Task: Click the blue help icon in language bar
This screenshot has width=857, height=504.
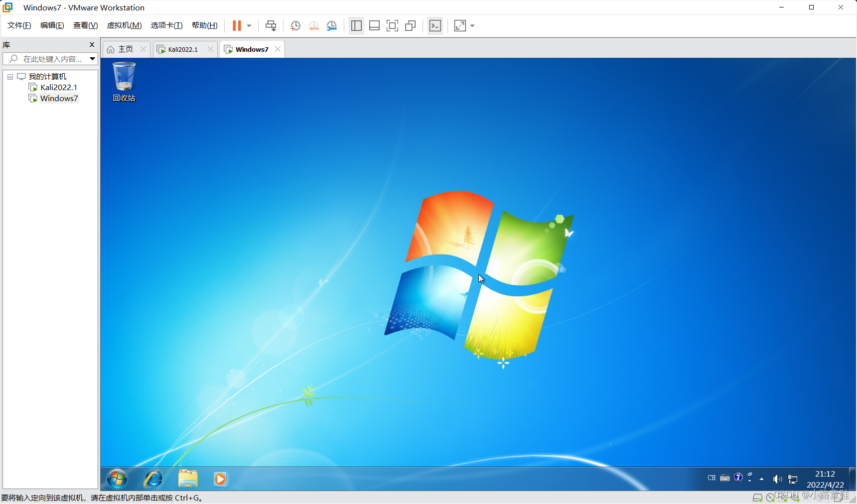Action: point(738,477)
